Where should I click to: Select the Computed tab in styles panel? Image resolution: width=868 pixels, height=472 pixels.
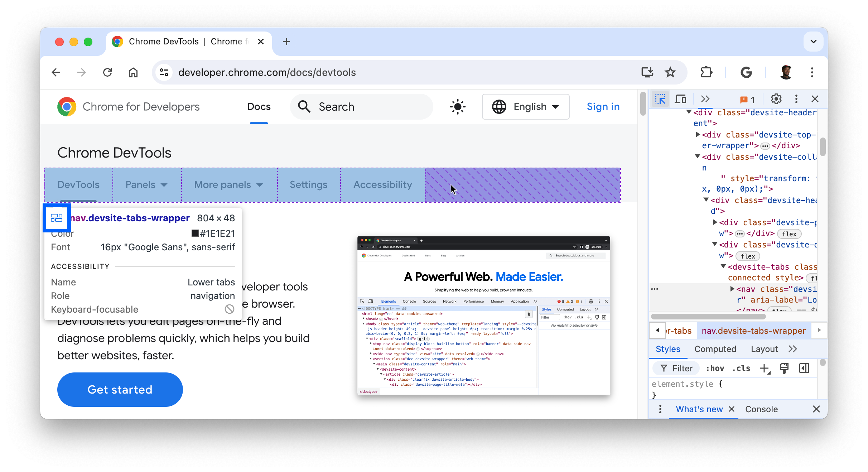[716, 349]
